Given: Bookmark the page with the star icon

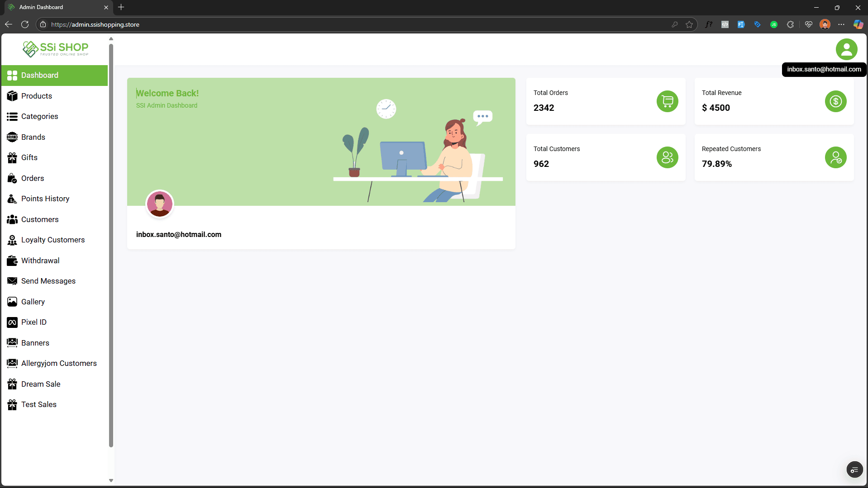Looking at the screenshot, I should 690,24.
